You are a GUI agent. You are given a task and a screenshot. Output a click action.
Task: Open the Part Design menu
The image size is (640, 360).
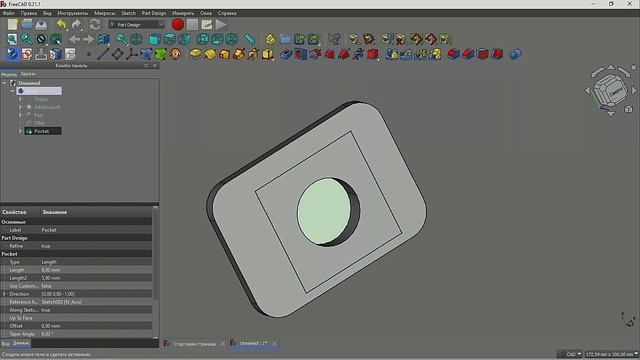[x=154, y=13]
